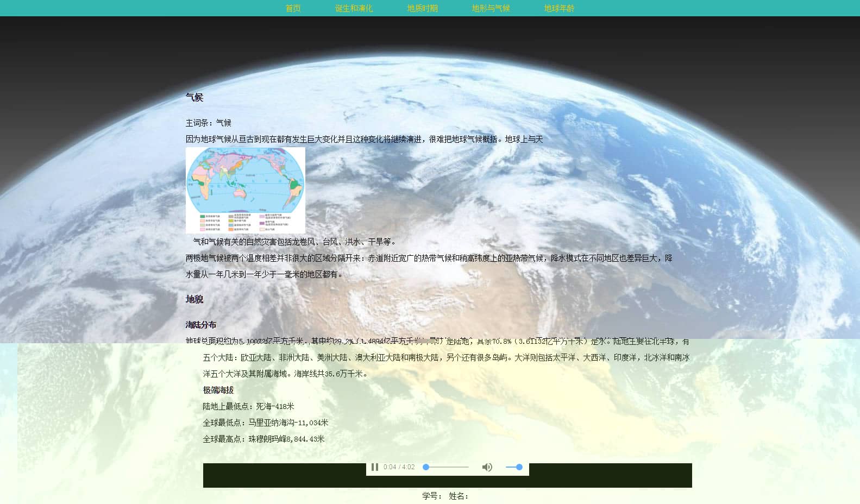Click the 姓名 label in the footer
Image resolution: width=860 pixels, height=504 pixels.
coord(459,496)
